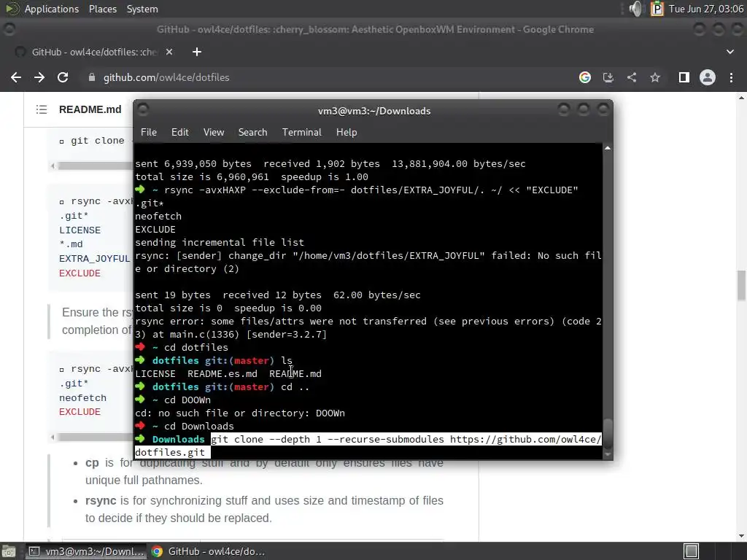Select the GitHub dotfiles browser tab
Screen dimensions: 747x560
[94, 52]
